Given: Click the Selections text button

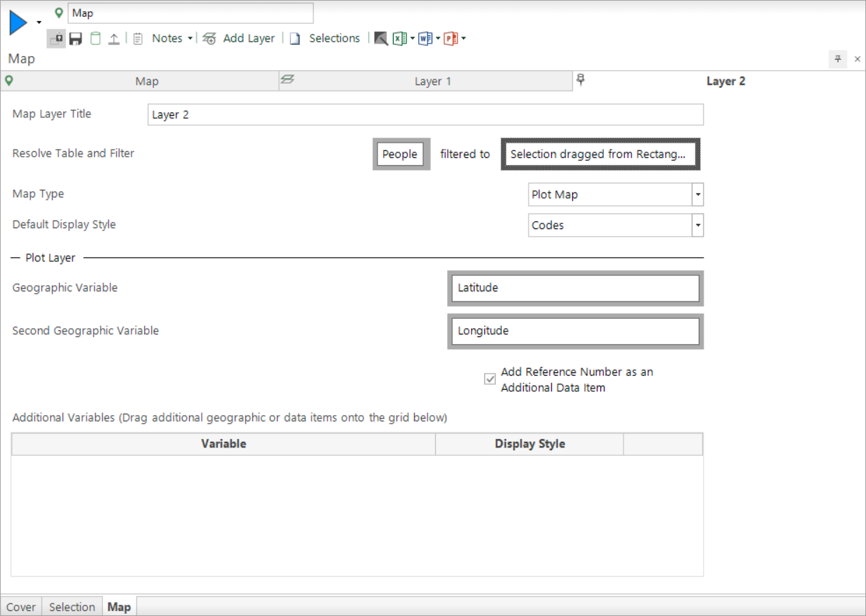Looking at the screenshot, I should click(x=335, y=39).
